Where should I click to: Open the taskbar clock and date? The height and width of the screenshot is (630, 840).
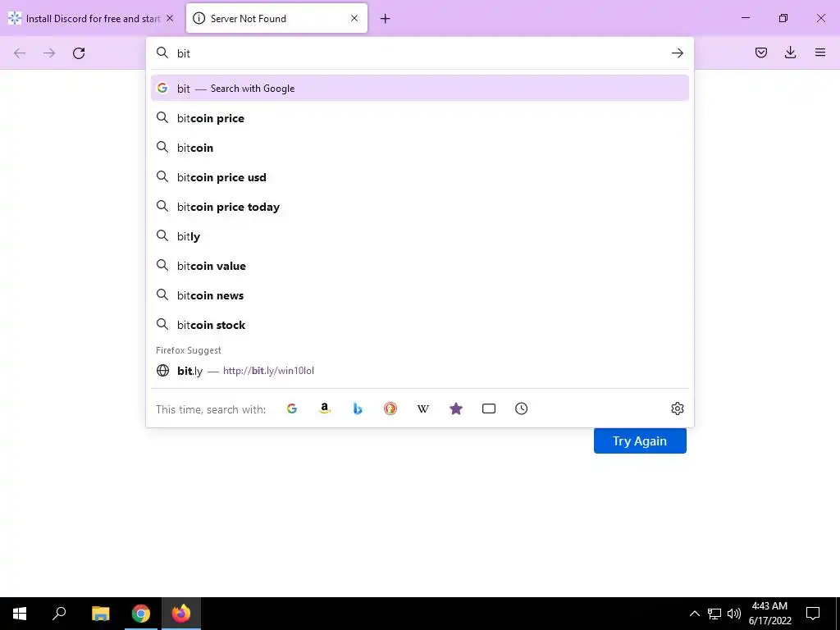coord(769,614)
